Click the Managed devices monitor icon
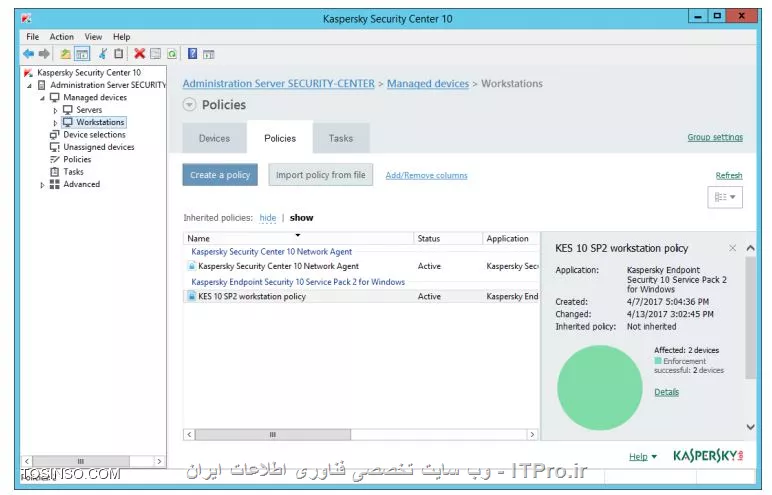 (x=55, y=98)
